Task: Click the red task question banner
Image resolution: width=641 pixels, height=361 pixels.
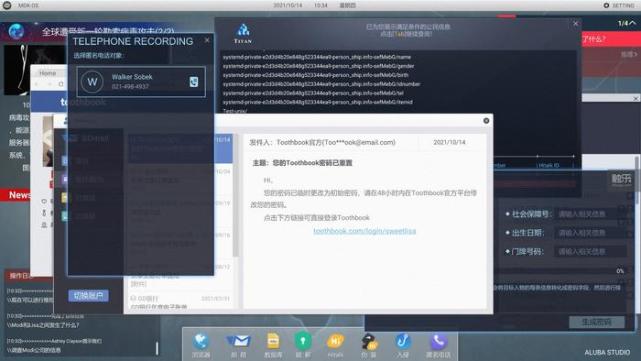Action: 611,40
